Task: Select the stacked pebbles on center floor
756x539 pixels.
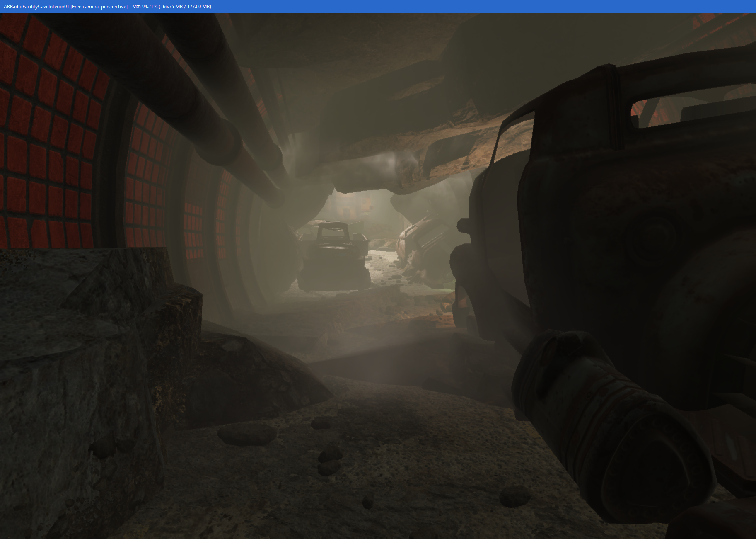Action: tap(329, 460)
